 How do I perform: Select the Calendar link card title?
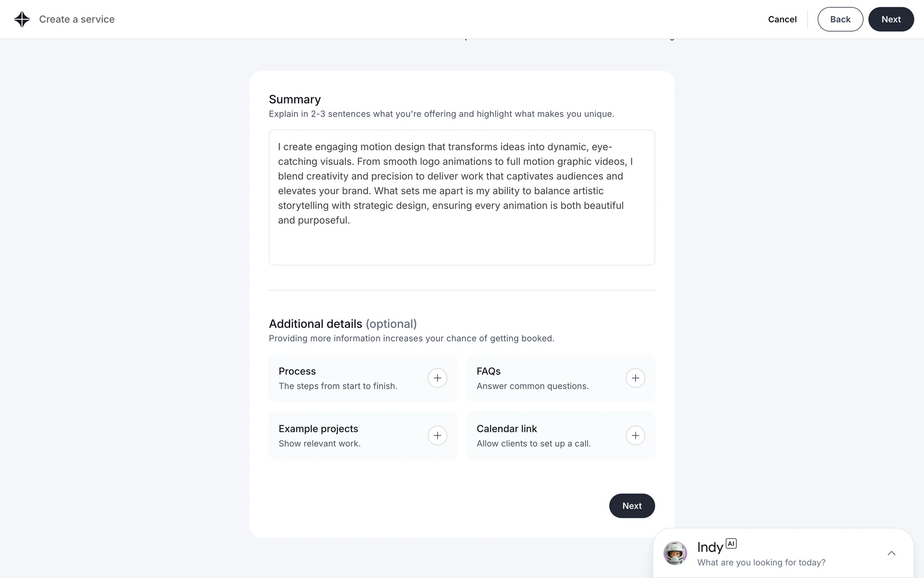pos(506,429)
